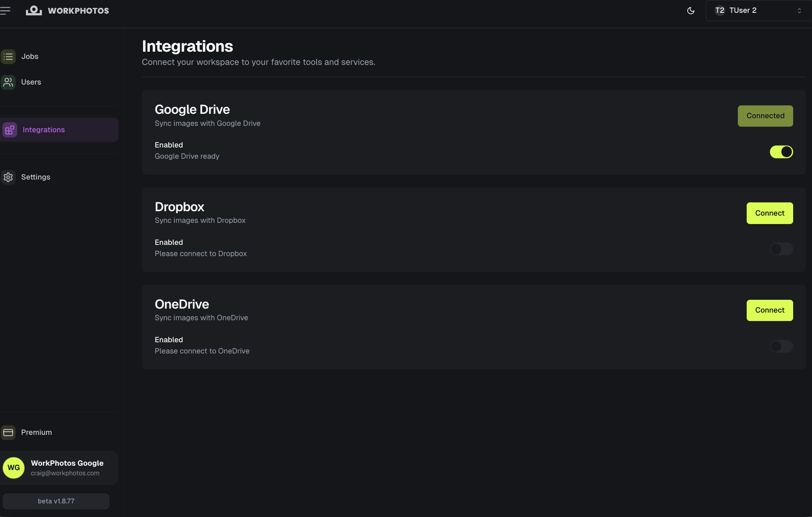Click the Google Drive Connected button

point(765,116)
